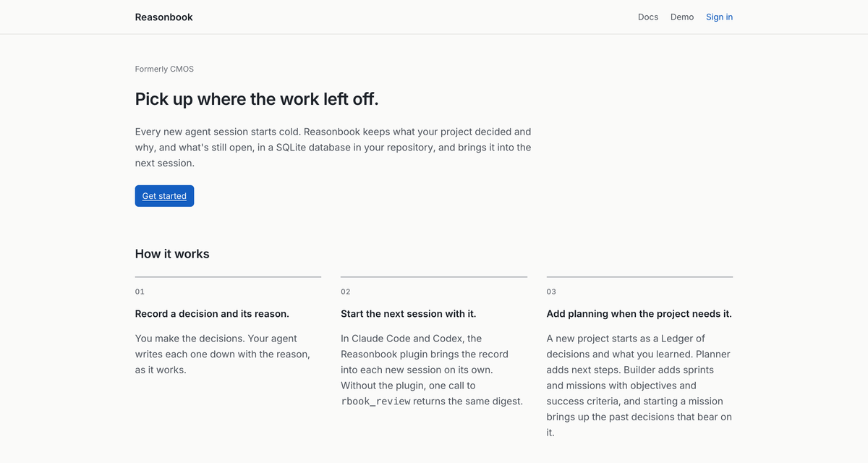This screenshot has height=463, width=868.
Task: Click the rbook_review code snippet
Action: click(x=375, y=401)
